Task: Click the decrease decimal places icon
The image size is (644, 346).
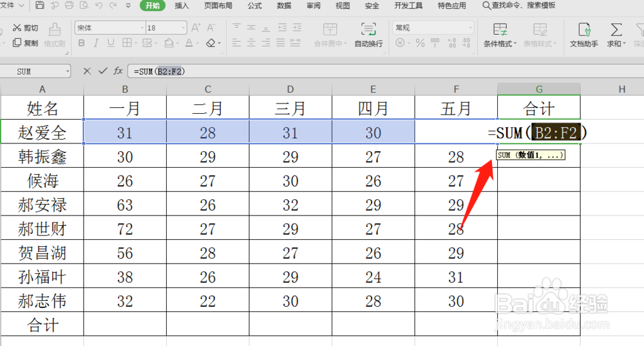Action: pyautogui.click(x=466, y=42)
